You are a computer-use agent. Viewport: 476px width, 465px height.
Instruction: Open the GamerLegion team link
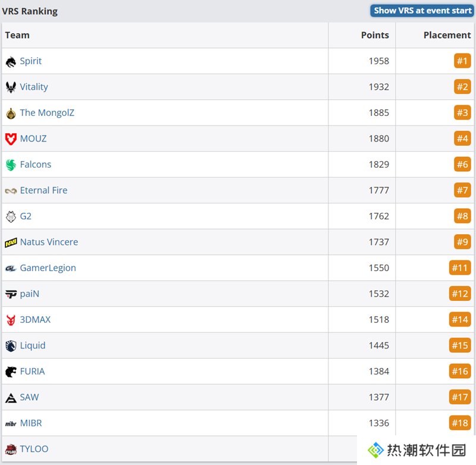tap(48, 268)
